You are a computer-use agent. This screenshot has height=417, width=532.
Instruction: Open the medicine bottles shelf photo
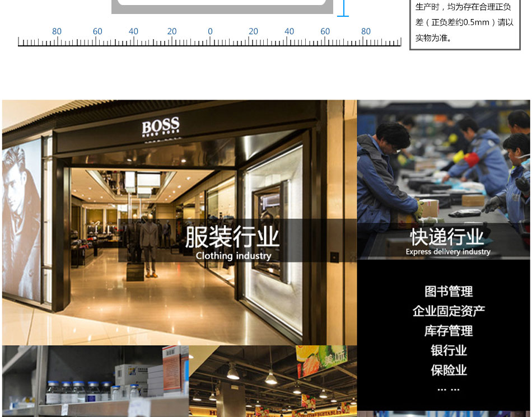[x=95, y=381]
